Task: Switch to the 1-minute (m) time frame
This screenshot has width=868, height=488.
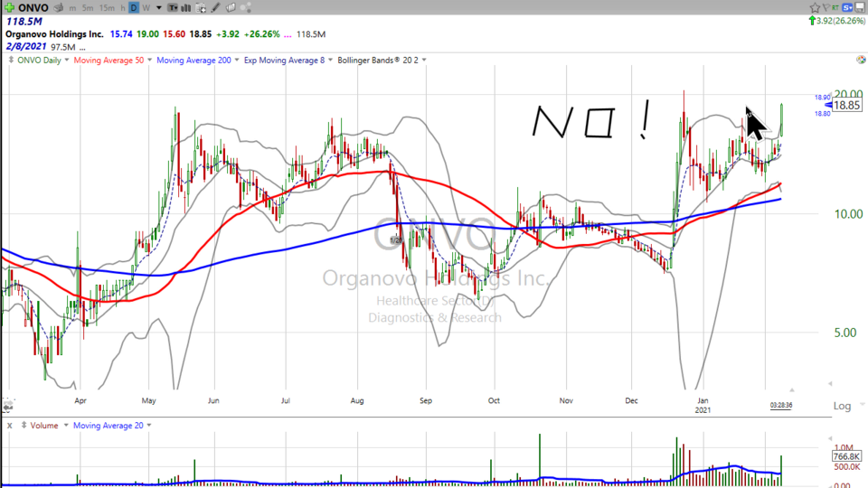Action: tap(72, 8)
